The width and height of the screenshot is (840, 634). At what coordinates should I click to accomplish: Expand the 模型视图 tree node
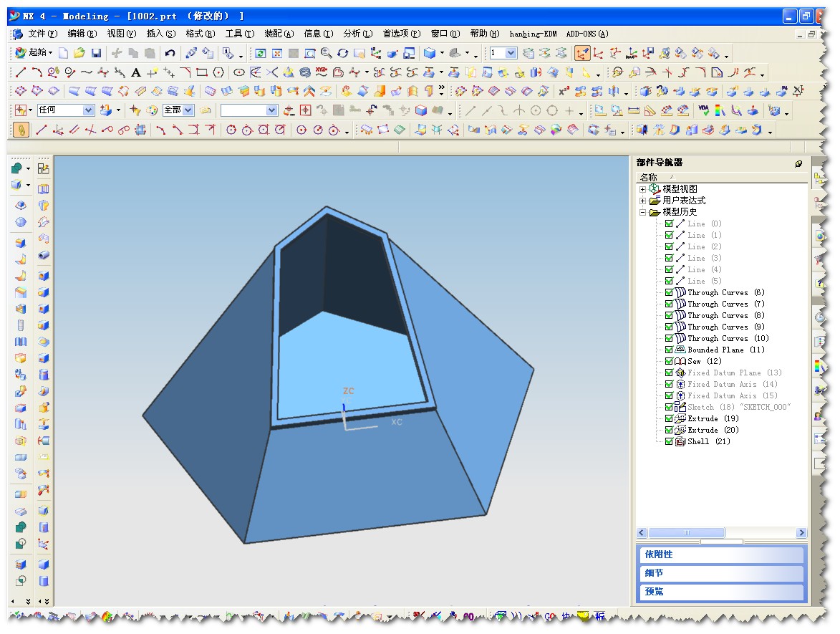[x=642, y=189]
